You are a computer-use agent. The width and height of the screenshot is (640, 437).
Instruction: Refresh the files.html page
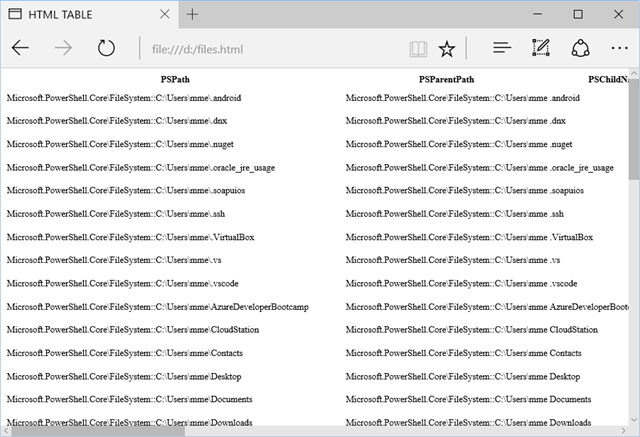coord(106,48)
